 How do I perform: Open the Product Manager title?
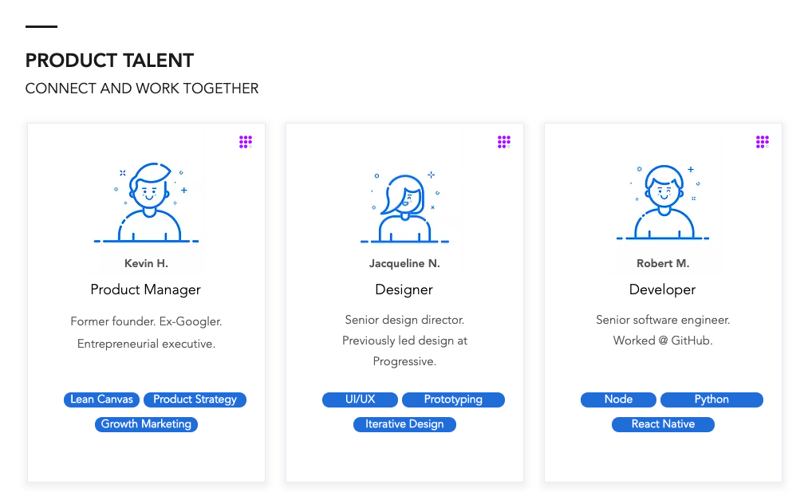coord(146,289)
